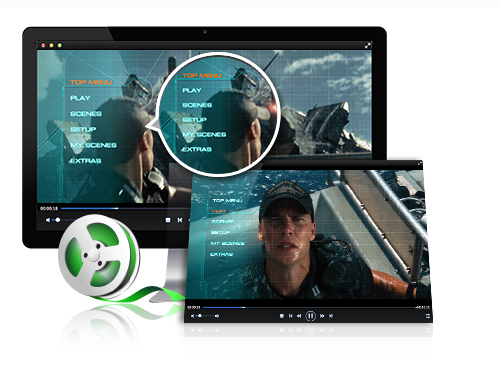Mute audio with monitor window speaker icon
Screen dimensions: 501x377
48,220
